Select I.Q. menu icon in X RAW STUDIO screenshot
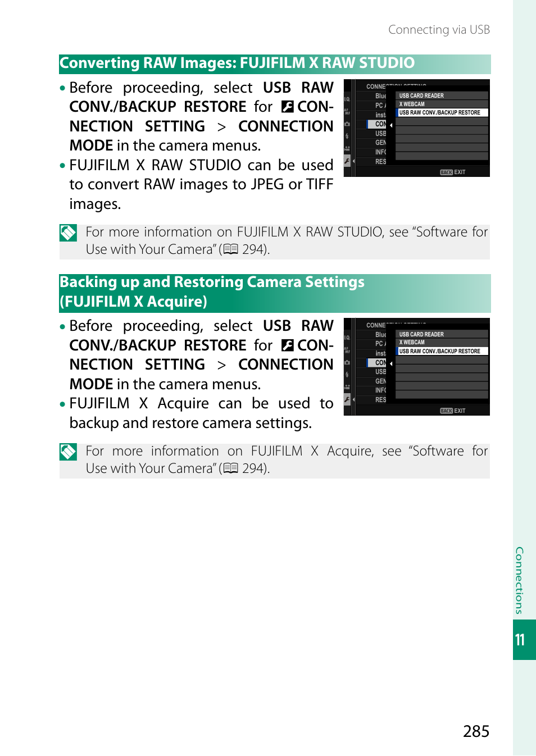Screen dimensions: 536x756 (347, 99)
